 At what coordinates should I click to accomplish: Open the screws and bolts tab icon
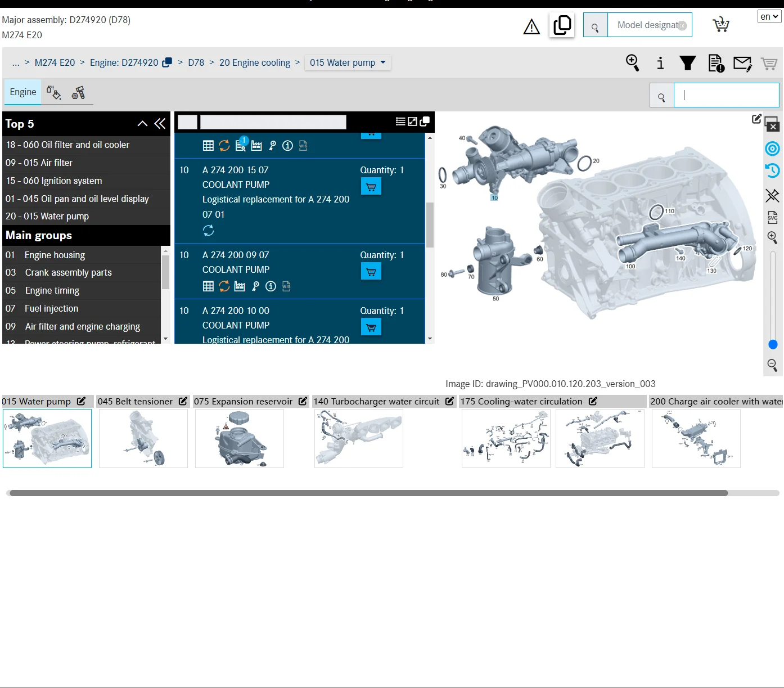[x=78, y=93]
